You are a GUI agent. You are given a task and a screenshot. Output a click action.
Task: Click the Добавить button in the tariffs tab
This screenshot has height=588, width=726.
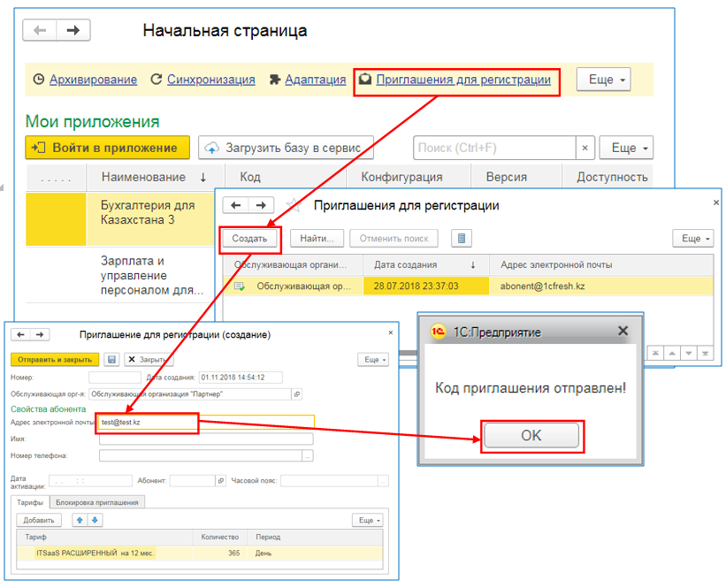pyautogui.click(x=39, y=520)
